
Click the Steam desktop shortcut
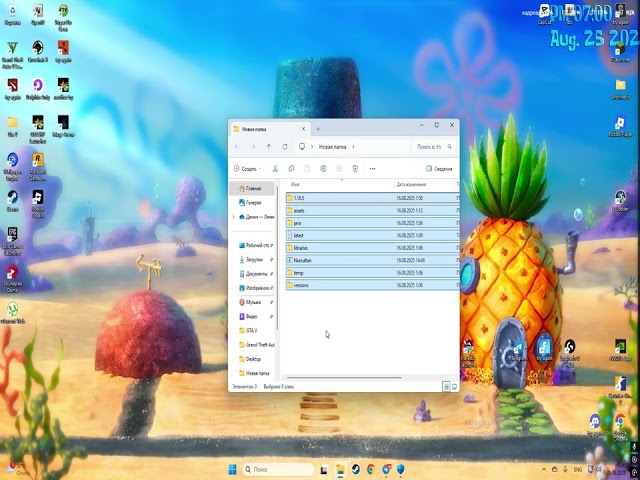pos(12,201)
